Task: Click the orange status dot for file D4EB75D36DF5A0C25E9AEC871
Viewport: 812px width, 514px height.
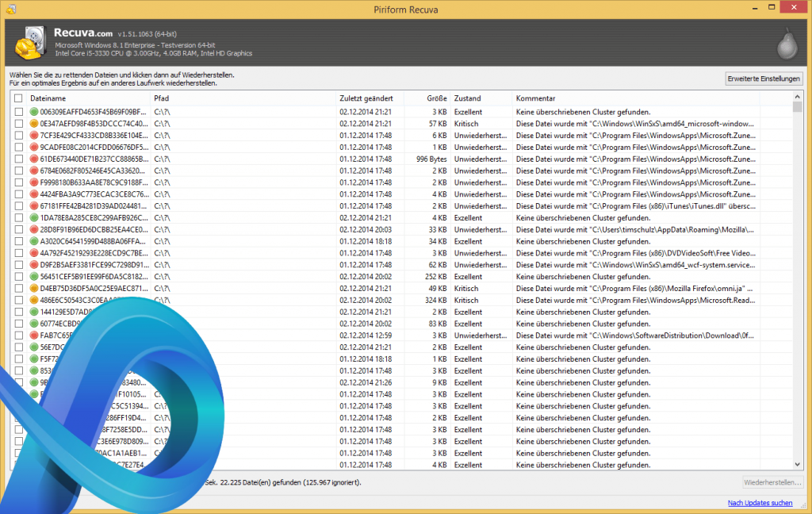Action: click(34, 289)
